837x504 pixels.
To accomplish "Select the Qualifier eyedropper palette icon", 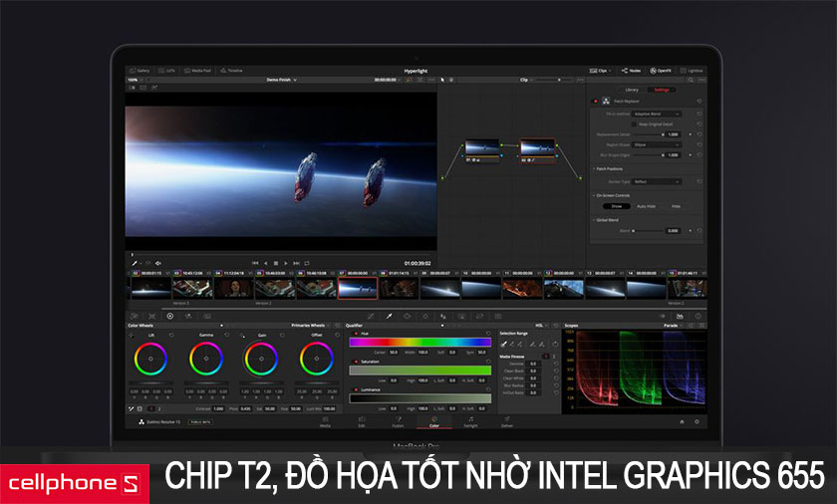I will pos(390,317).
